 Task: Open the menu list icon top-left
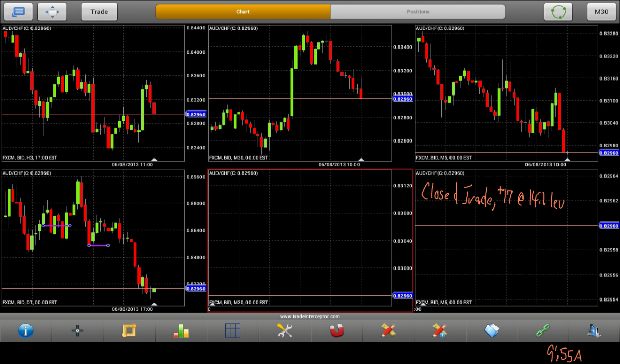pyautogui.click(x=19, y=11)
